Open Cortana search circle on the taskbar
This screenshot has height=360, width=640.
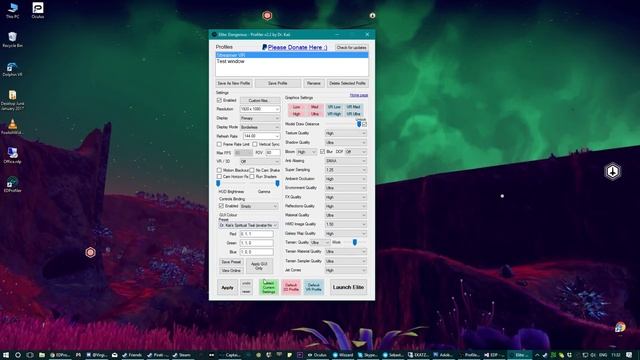pyautogui.click(x=18, y=355)
